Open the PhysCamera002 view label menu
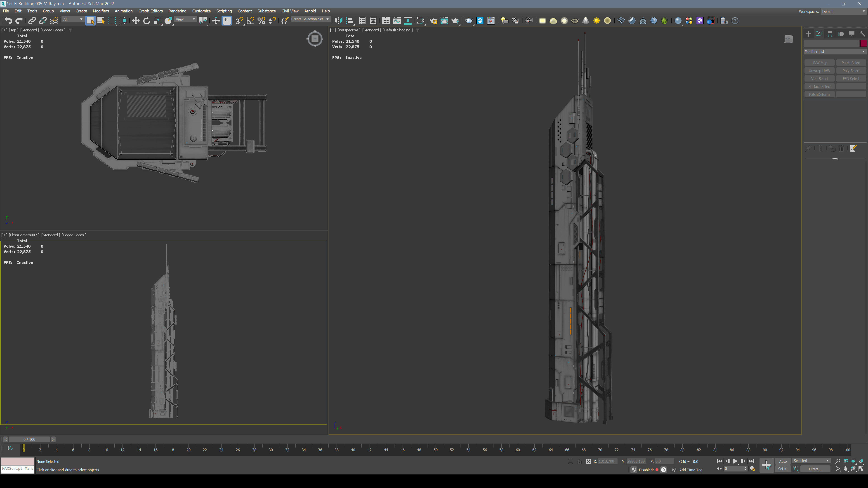The height and width of the screenshot is (488, 868). (x=24, y=235)
